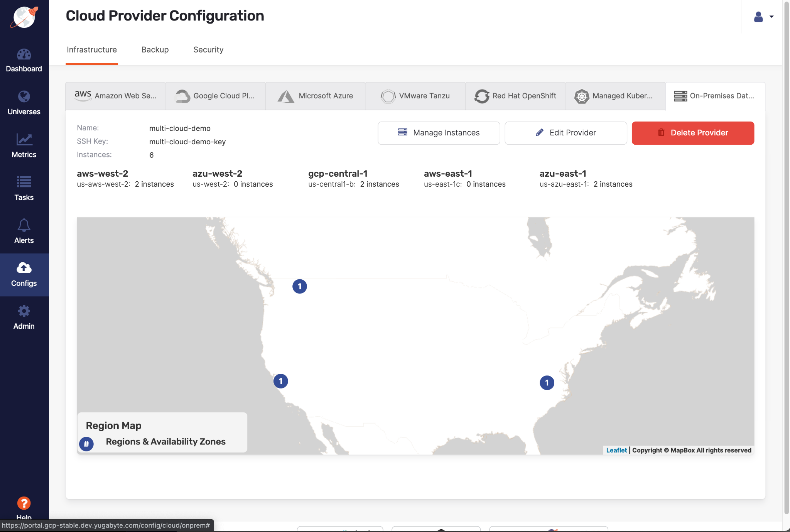Click the Delete Provider button
This screenshot has width=790, height=532.
click(x=693, y=133)
